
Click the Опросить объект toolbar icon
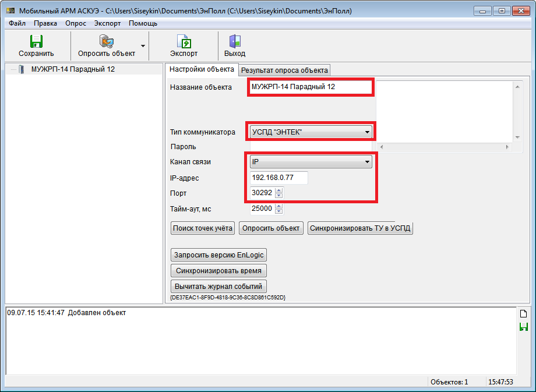tap(106, 41)
